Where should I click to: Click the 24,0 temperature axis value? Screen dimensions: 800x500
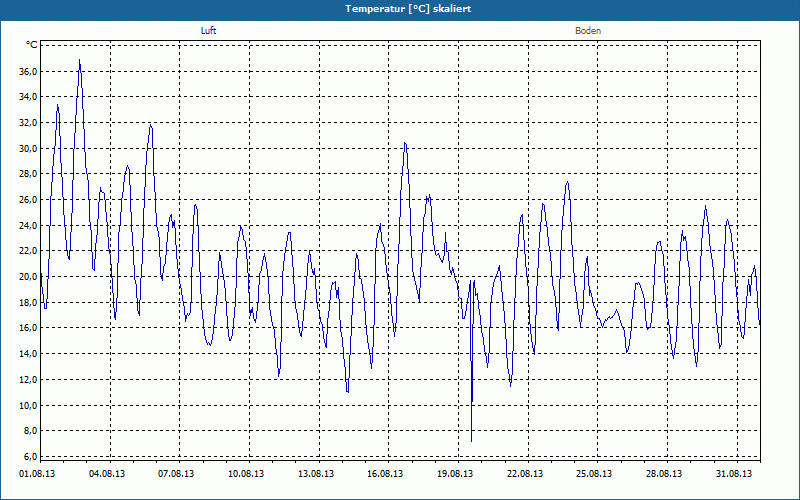pyautogui.click(x=29, y=226)
